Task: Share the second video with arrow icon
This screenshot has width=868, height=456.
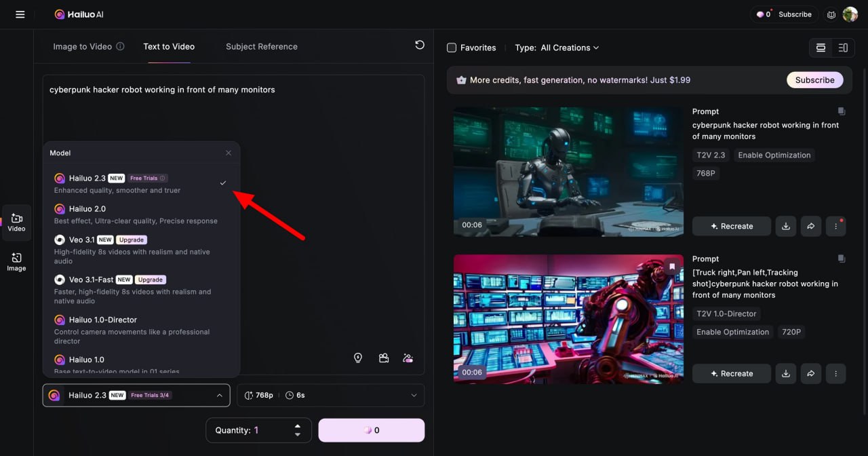Action: point(810,373)
